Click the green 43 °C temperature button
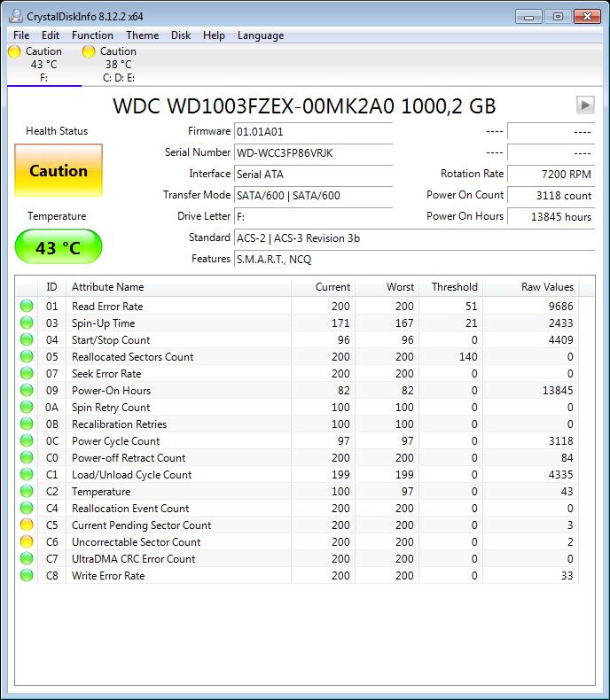The width and height of the screenshot is (610, 700). click(59, 247)
